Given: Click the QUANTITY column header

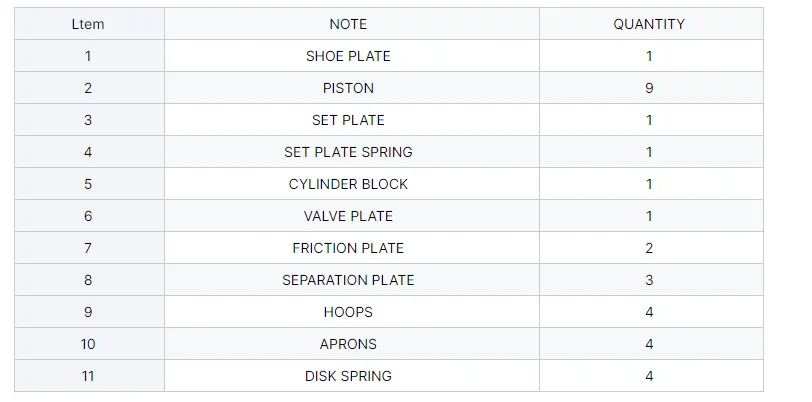Looking at the screenshot, I should pyautogui.click(x=651, y=24).
